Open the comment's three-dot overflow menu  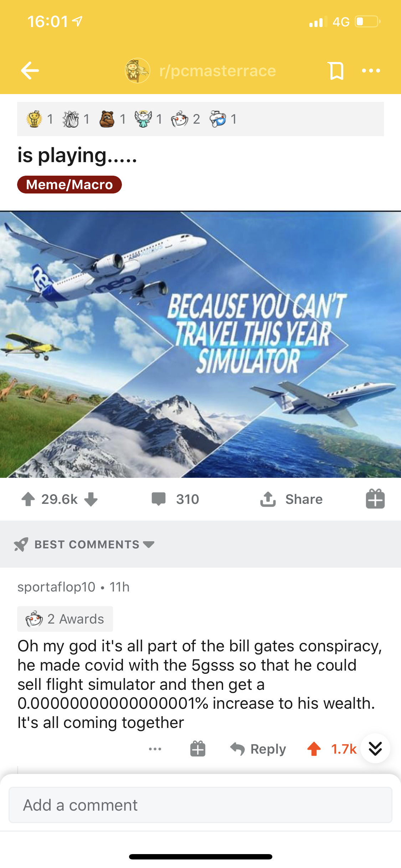[155, 749]
